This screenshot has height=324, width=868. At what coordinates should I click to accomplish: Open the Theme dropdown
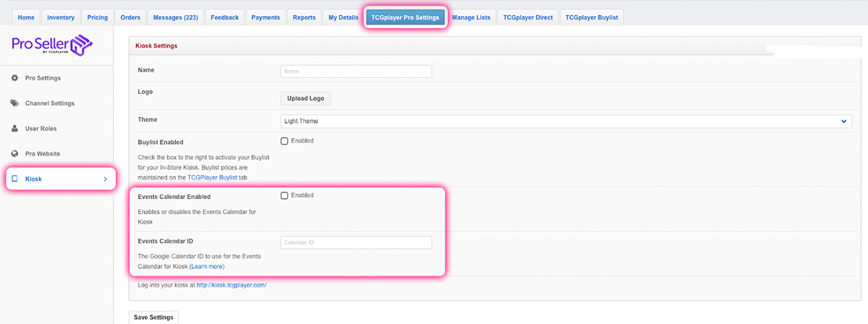(566, 121)
